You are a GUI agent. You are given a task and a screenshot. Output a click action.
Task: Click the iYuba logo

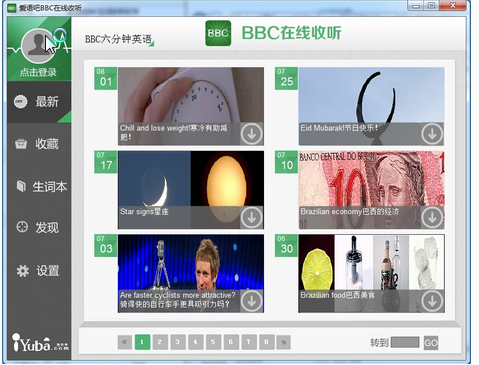[40, 342]
